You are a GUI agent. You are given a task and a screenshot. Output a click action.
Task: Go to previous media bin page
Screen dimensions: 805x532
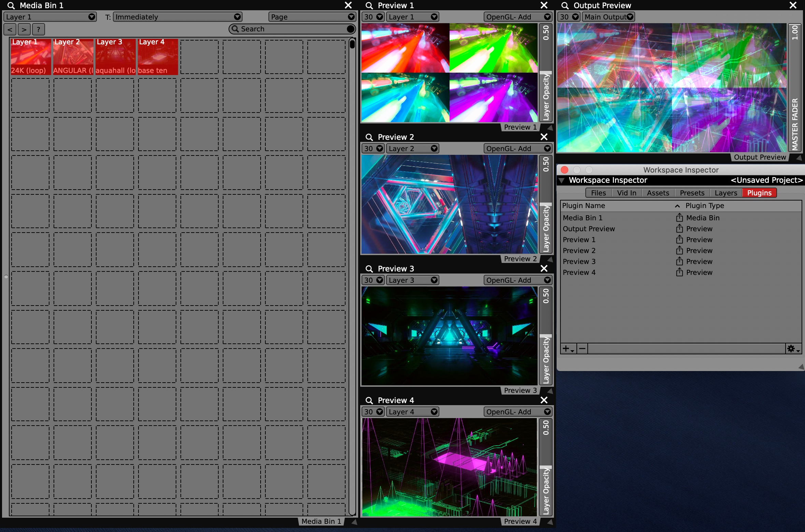10,29
